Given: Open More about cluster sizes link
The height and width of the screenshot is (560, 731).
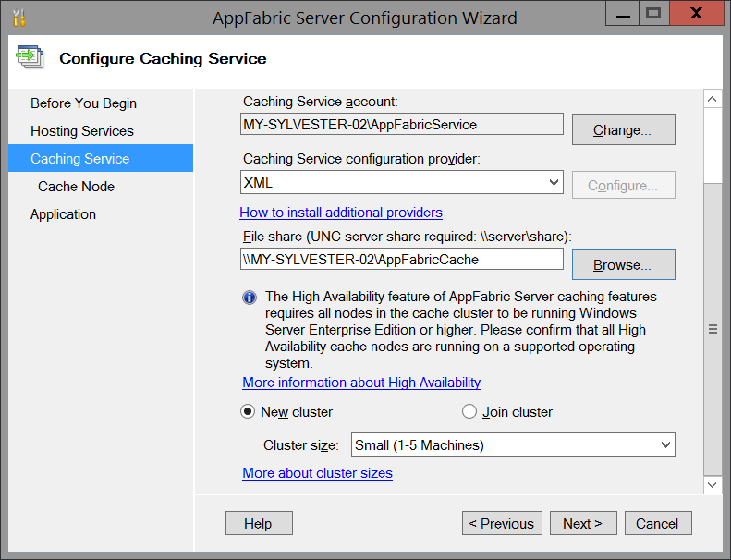Looking at the screenshot, I should [318, 473].
